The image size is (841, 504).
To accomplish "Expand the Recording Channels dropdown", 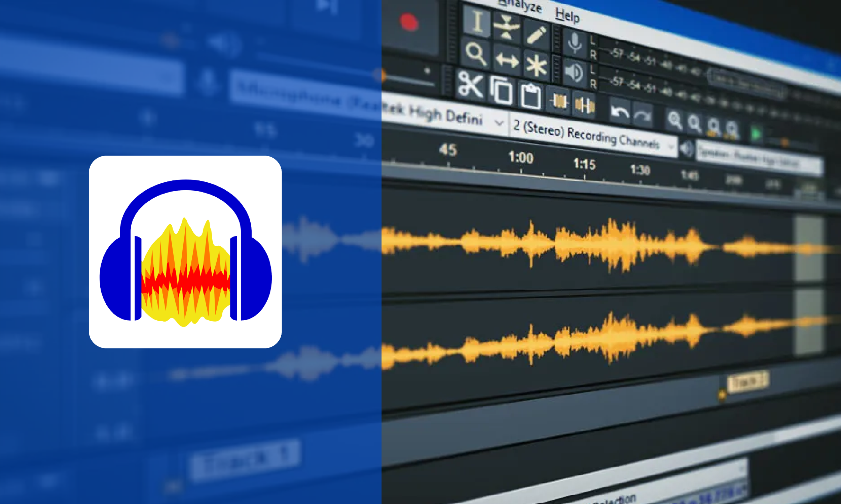I will (671, 147).
